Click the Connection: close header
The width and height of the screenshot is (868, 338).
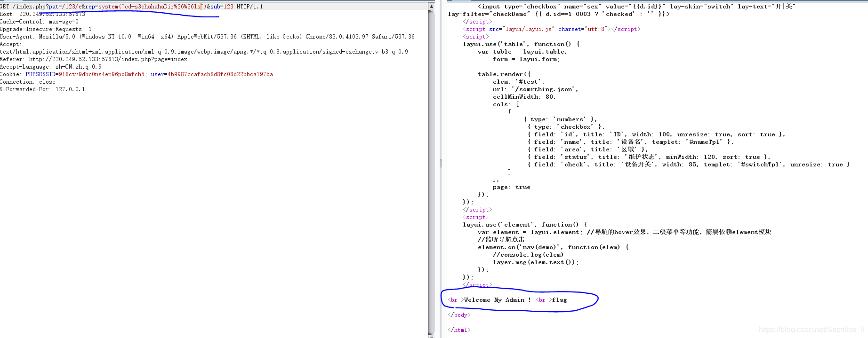click(28, 82)
